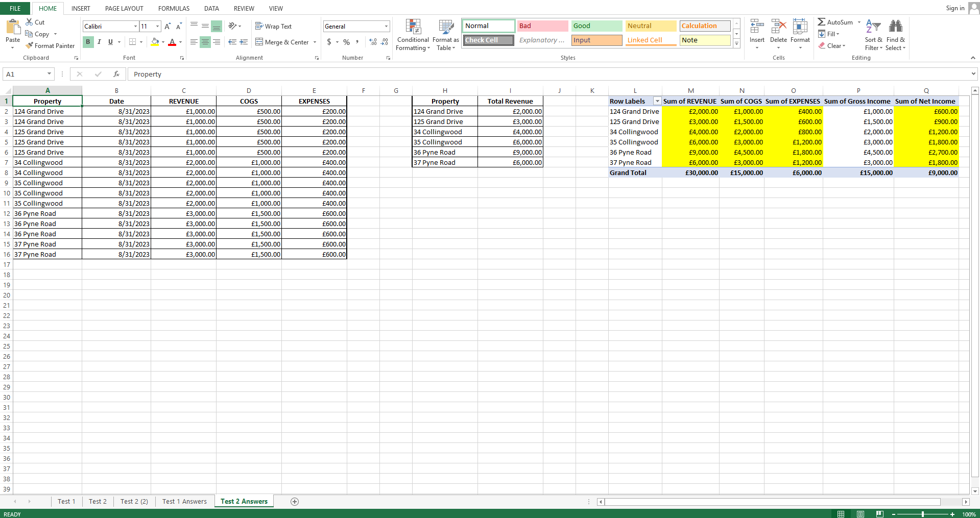Apply the Bad cell style

pyautogui.click(x=542, y=26)
